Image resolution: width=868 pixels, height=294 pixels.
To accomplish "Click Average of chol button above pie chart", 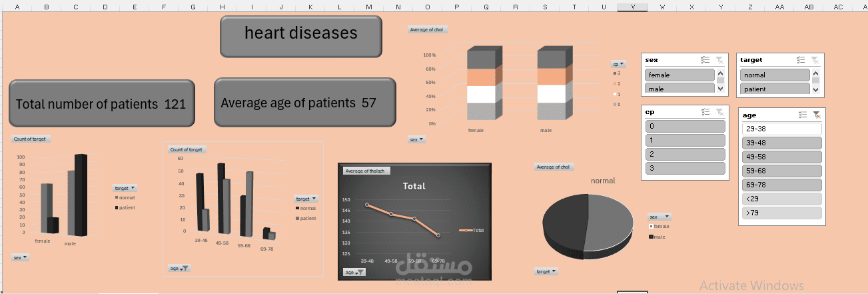I will click(554, 167).
